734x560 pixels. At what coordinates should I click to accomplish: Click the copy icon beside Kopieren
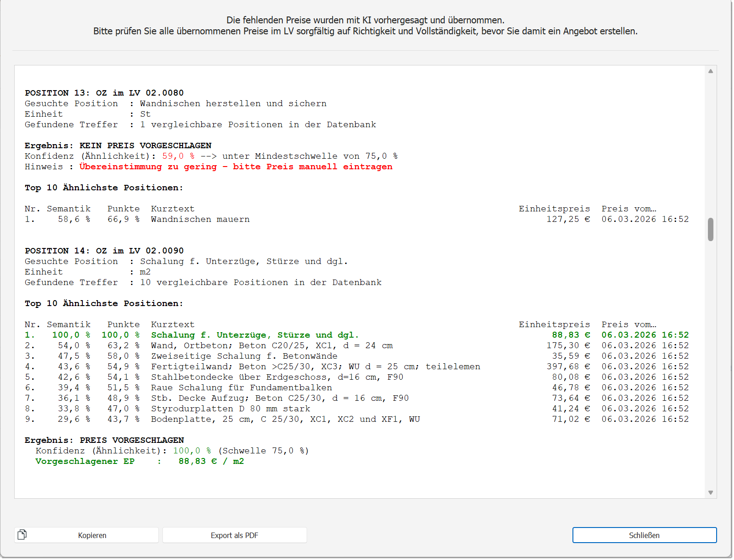pos(22,534)
